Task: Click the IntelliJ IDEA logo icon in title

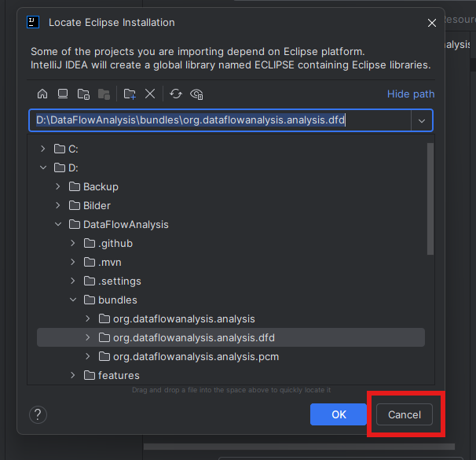Action: 33,22
